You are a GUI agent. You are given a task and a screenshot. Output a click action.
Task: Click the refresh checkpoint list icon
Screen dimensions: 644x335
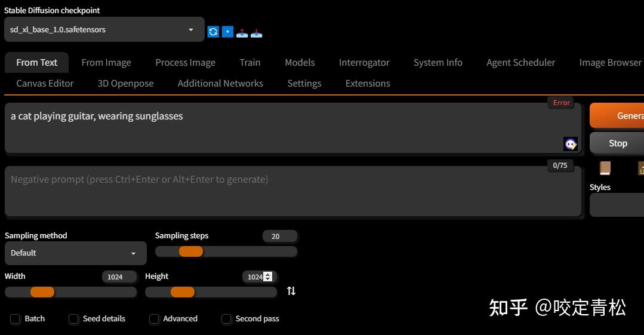[x=213, y=32]
